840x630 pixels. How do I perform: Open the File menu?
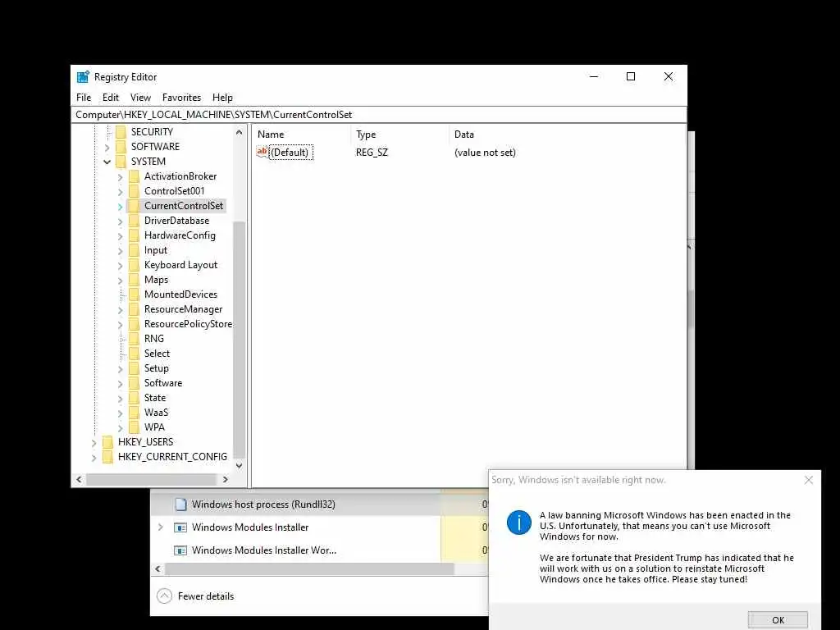[x=84, y=98]
